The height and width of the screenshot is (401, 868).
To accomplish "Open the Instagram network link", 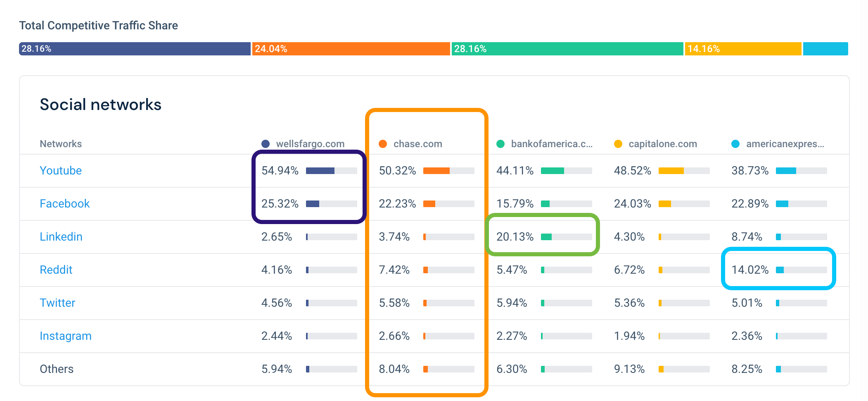I will 66,336.
